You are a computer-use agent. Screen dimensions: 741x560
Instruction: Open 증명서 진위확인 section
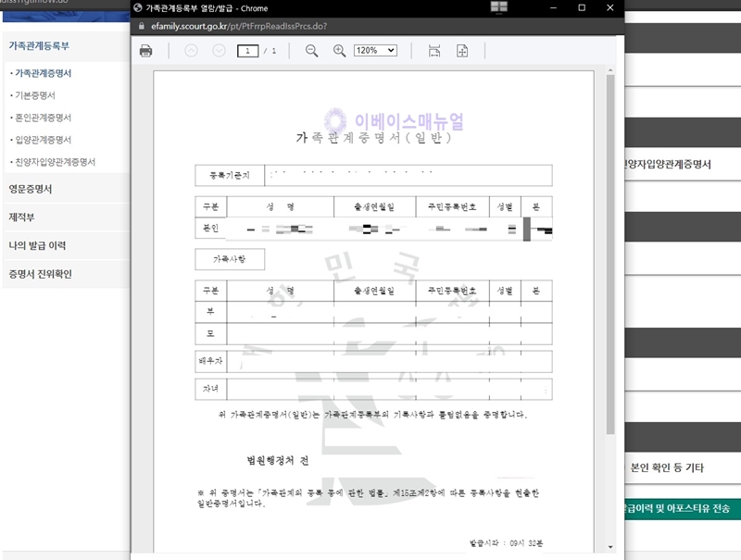tap(40, 274)
